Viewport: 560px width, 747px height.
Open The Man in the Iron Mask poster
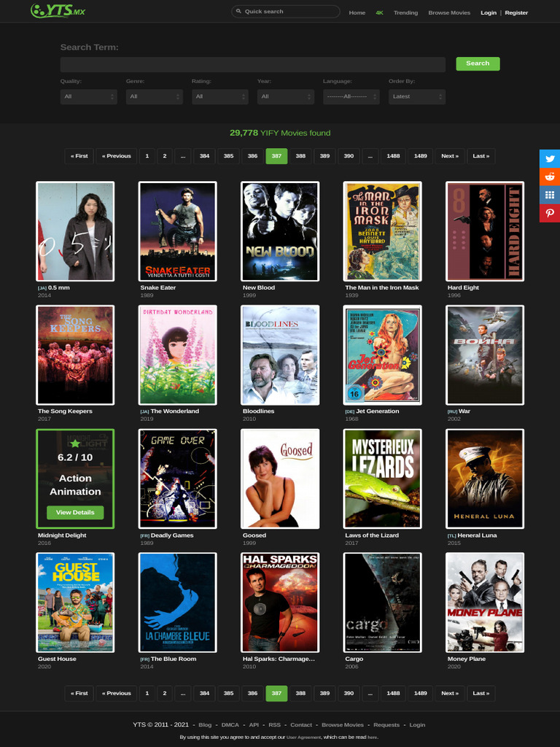382,231
